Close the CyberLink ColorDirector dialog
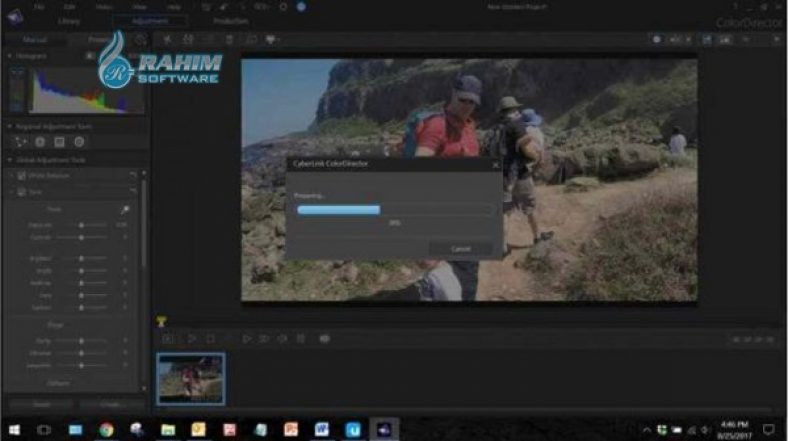The image size is (788, 441). pos(496,164)
